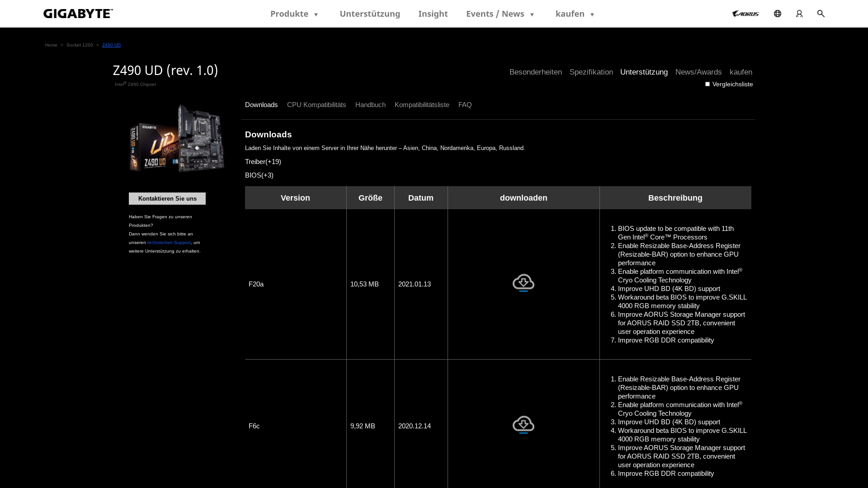Navigate to Socket 1200 in breadcrumbs

80,45
